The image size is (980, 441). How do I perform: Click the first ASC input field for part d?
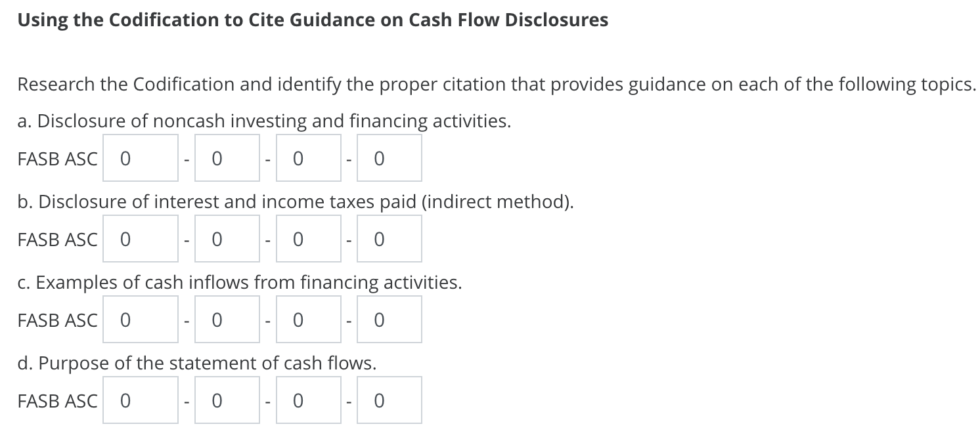140,400
